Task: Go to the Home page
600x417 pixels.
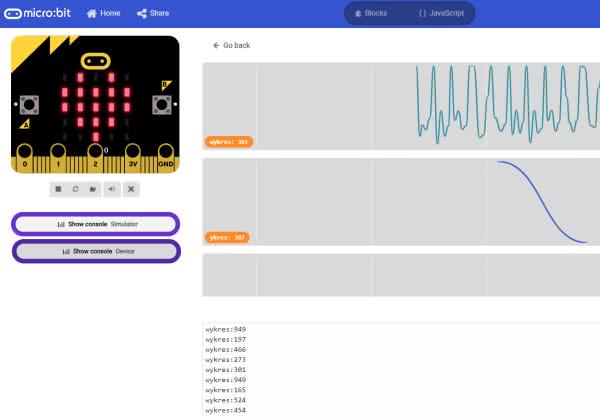Action: click(104, 13)
